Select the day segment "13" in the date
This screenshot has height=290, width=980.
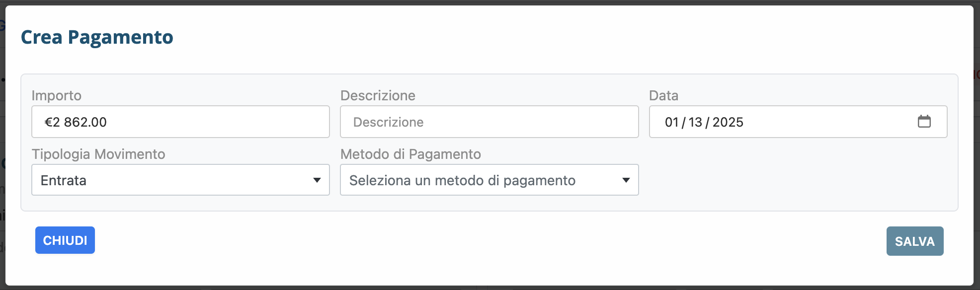(695, 122)
